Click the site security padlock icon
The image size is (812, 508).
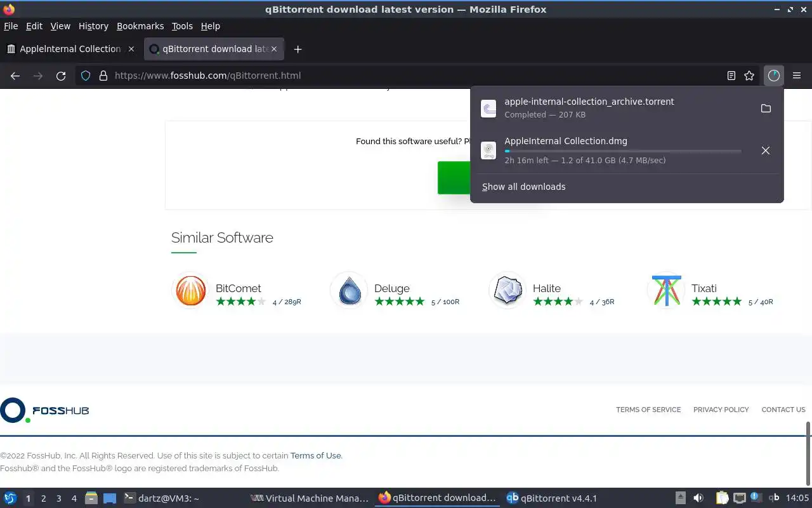(103, 76)
